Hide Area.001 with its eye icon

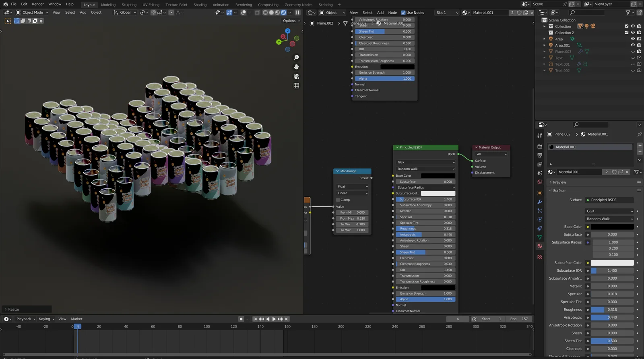click(633, 45)
